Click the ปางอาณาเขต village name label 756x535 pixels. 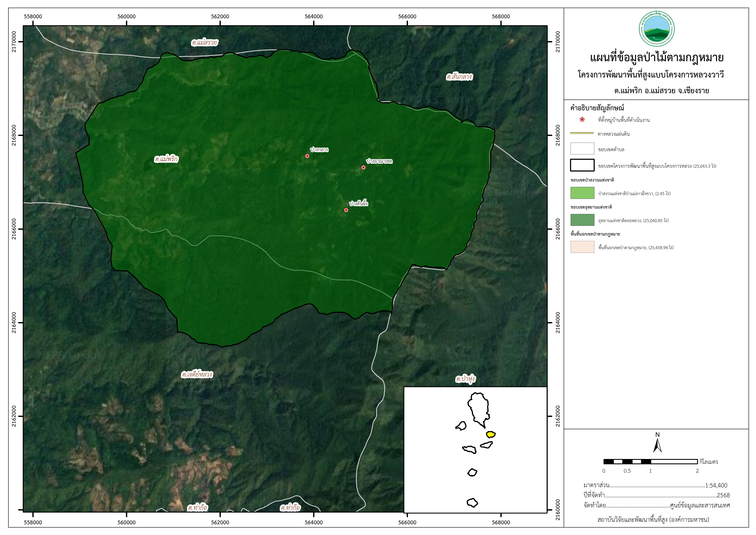point(380,161)
